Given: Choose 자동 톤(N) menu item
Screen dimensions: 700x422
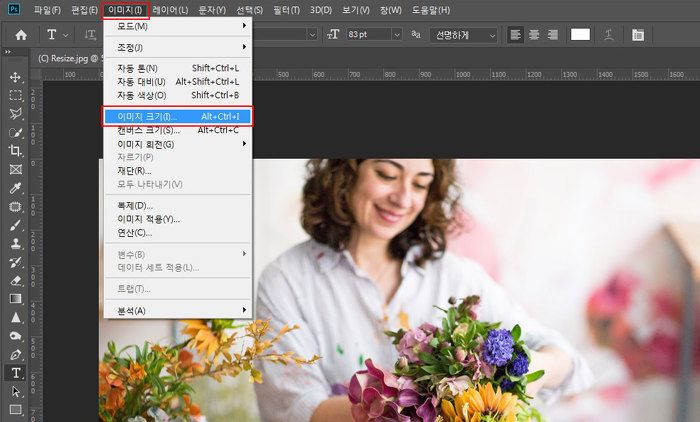Looking at the screenshot, I should (x=178, y=68).
